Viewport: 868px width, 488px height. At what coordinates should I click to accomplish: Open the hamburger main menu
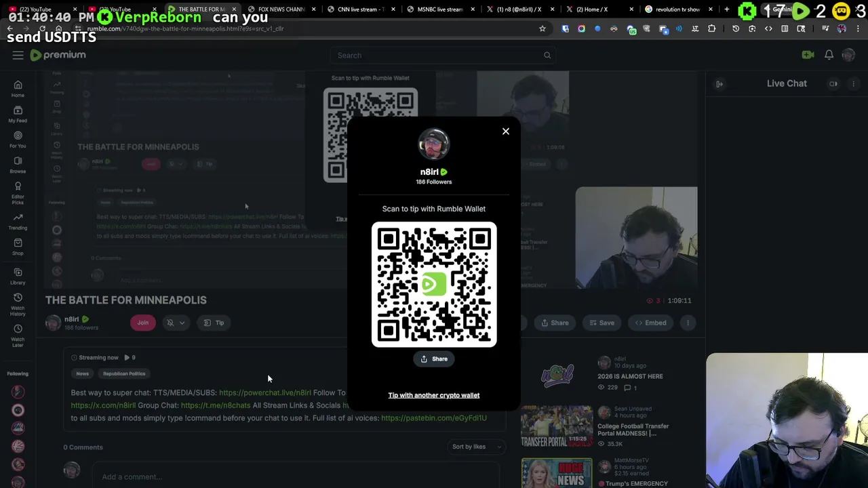[18, 56]
